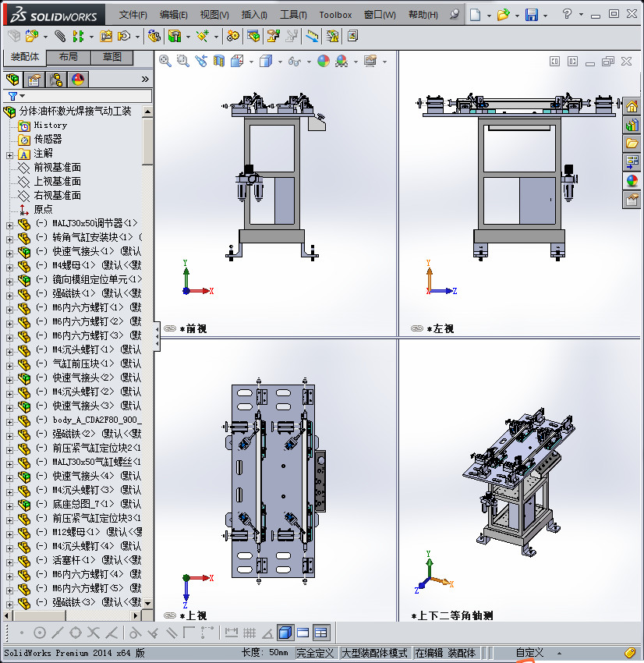Click the 完全定义 status bar label
The width and height of the screenshot is (644, 663).
(315, 653)
